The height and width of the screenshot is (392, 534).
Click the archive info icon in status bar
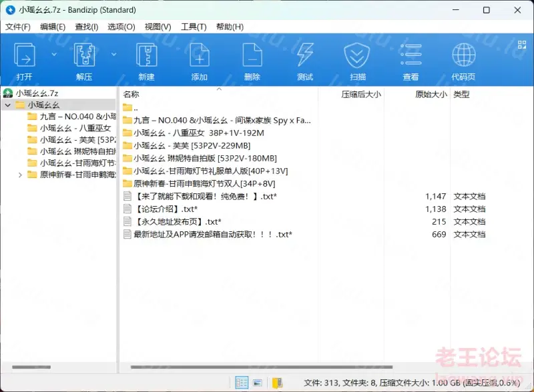[x=277, y=383]
